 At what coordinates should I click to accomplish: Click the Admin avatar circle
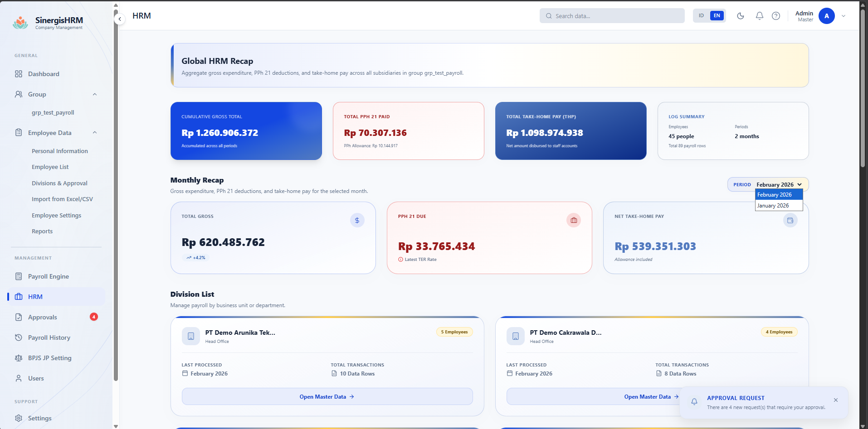[827, 16]
